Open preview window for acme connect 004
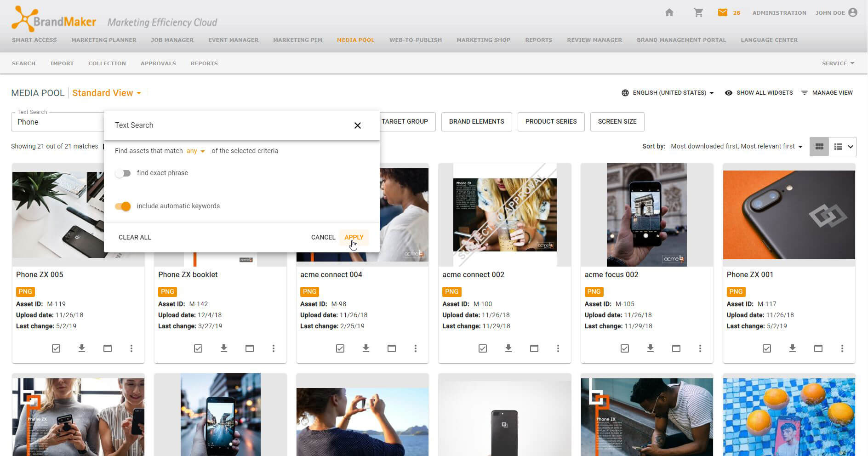The height and width of the screenshot is (456, 868). click(x=392, y=348)
